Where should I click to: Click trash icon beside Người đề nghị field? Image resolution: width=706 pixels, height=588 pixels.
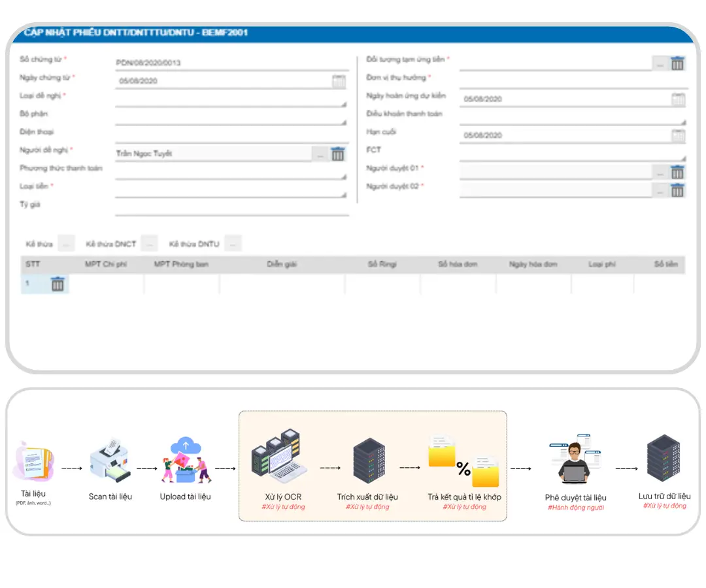click(x=338, y=154)
